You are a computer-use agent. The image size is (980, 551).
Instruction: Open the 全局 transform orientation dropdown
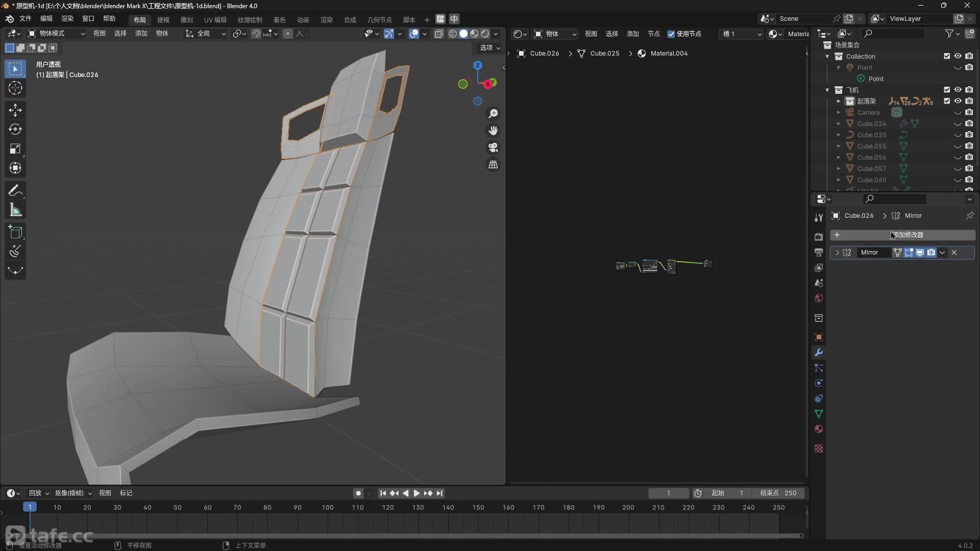(x=206, y=34)
